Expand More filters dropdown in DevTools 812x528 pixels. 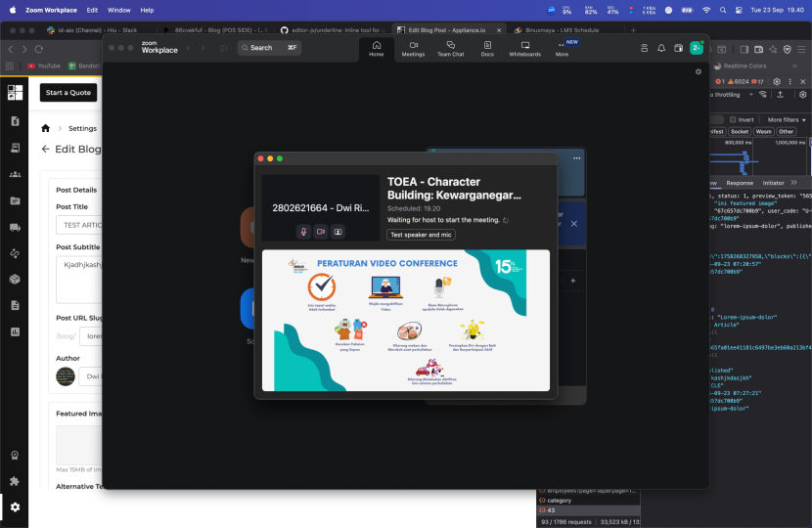pyautogui.click(x=787, y=119)
